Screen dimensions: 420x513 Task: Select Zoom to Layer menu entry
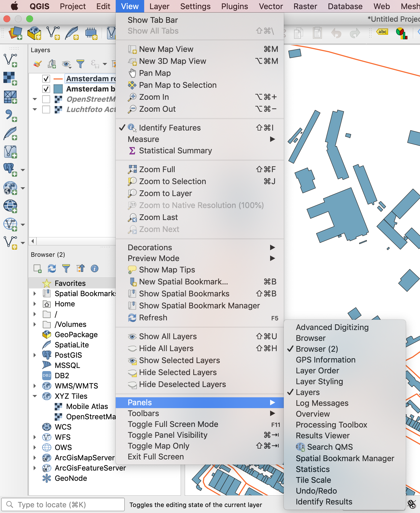pos(165,193)
